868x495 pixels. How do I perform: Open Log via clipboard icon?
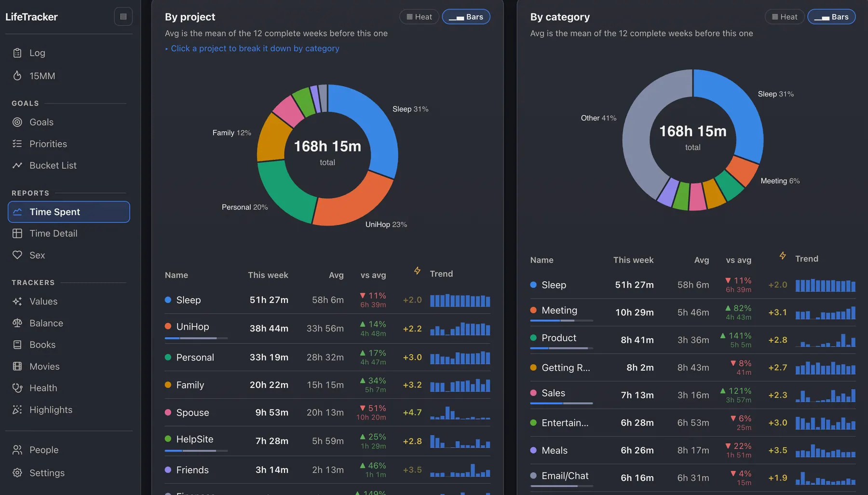(17, 53)
